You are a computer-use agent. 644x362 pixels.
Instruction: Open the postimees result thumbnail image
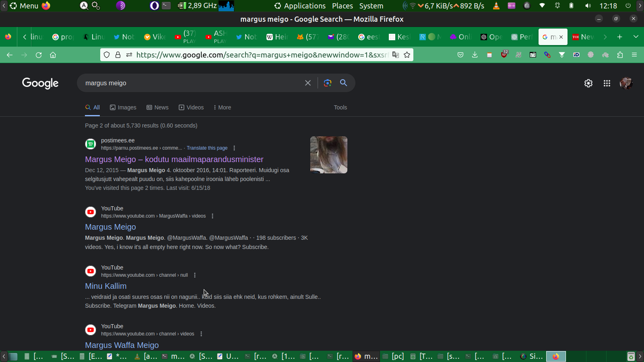[329, 155]
